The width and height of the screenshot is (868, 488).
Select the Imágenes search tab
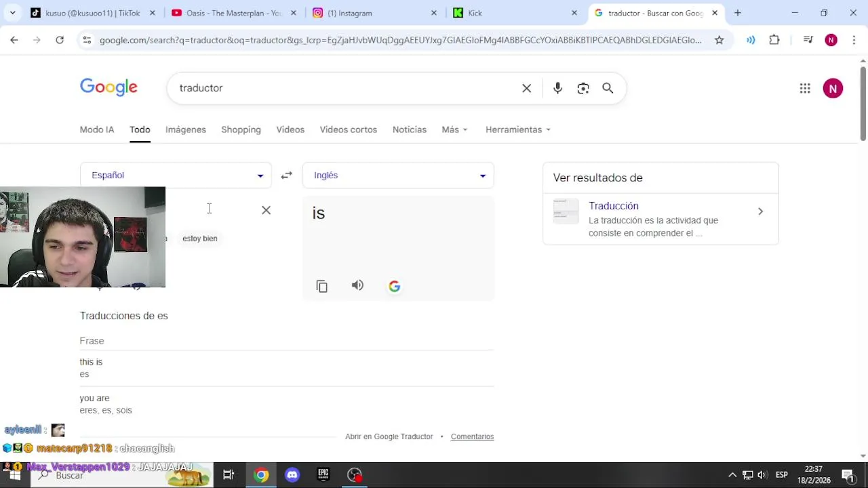pos(186,129)
